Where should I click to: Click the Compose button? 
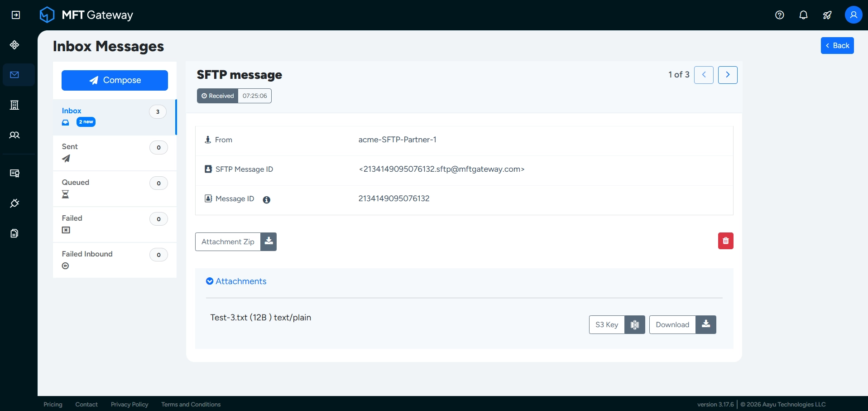pyautogui.click(x=115, y=80)
